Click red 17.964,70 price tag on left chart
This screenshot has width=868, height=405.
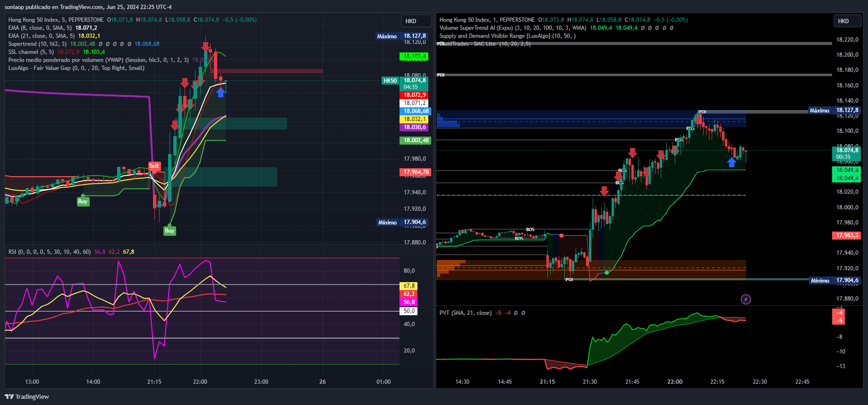[x=415, y=172]
